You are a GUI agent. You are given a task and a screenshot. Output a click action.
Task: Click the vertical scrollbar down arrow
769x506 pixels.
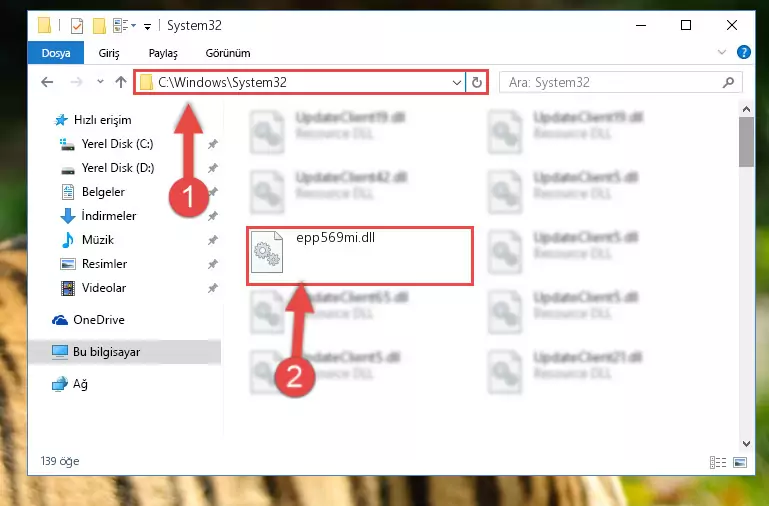(746, 443)
